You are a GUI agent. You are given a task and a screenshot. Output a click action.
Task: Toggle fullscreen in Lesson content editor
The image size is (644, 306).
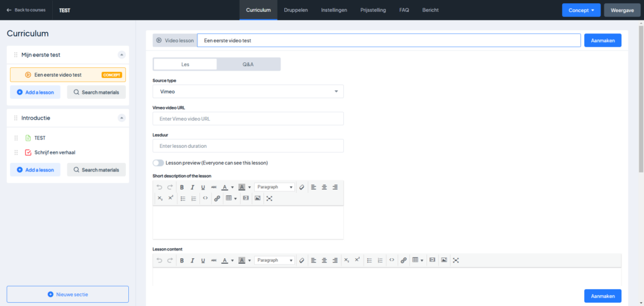tap(455, 260)
